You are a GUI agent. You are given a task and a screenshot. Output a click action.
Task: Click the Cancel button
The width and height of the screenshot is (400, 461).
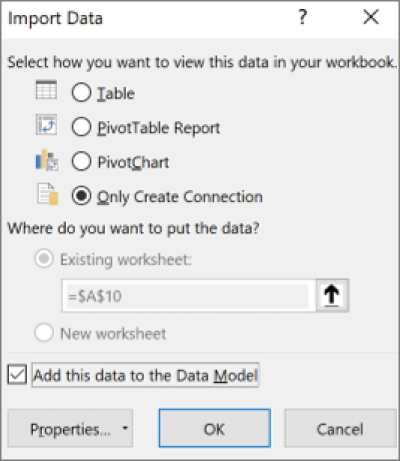coord(340,428)
